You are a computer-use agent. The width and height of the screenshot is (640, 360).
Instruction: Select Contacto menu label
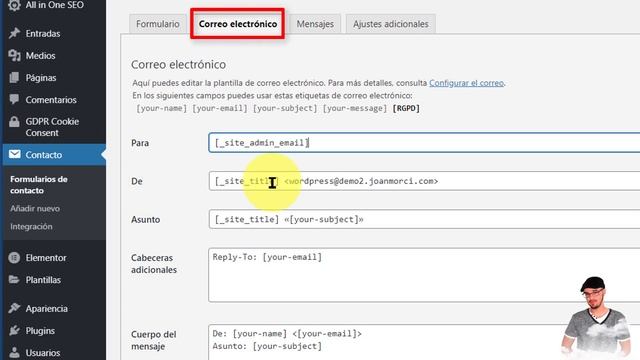(43, 155)
